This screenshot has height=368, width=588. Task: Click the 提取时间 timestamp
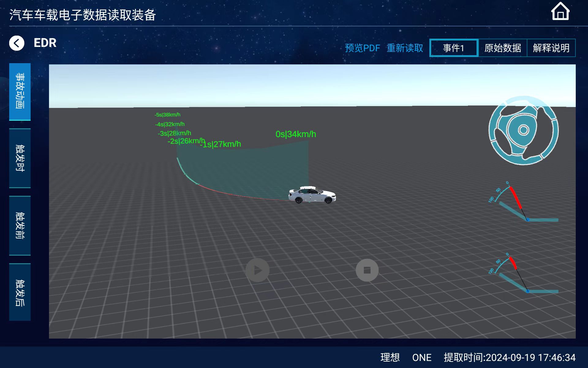510,357
